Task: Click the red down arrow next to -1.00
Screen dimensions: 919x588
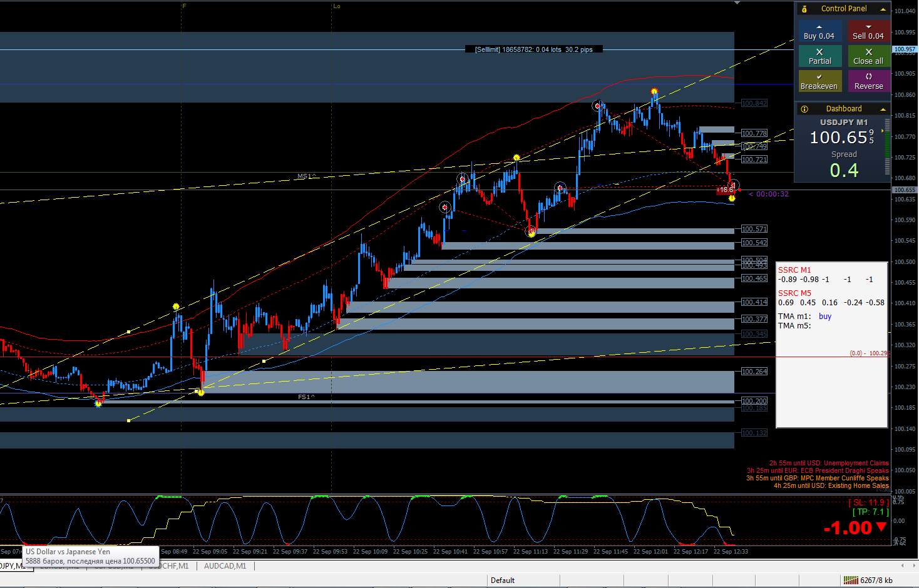Action: [x=881, y=527]
